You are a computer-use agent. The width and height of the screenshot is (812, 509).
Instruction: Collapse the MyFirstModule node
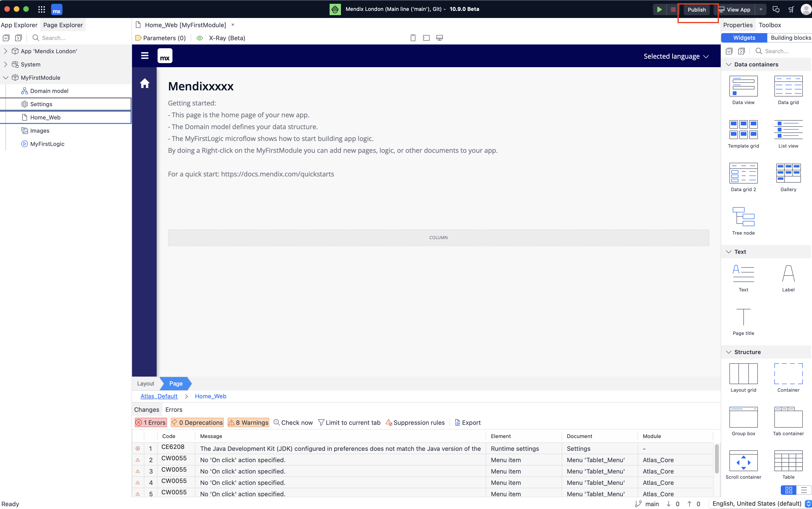coord(5,77)
